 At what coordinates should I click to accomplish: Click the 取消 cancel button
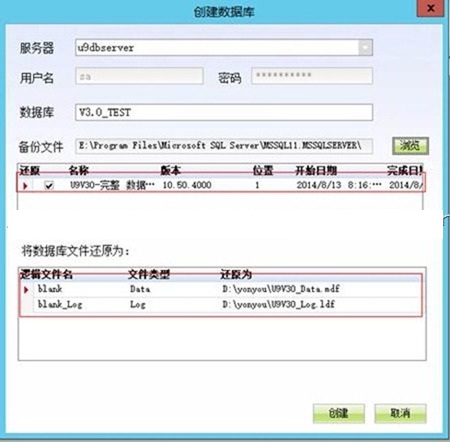pyautogui.click(x=400, y=413)
